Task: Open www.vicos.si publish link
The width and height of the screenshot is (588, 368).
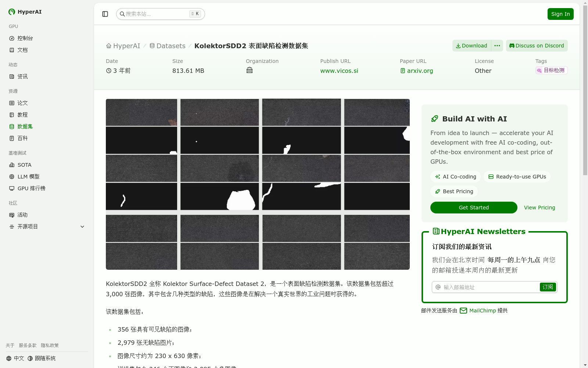Action: pyautogui.click(x=339, y=71)
